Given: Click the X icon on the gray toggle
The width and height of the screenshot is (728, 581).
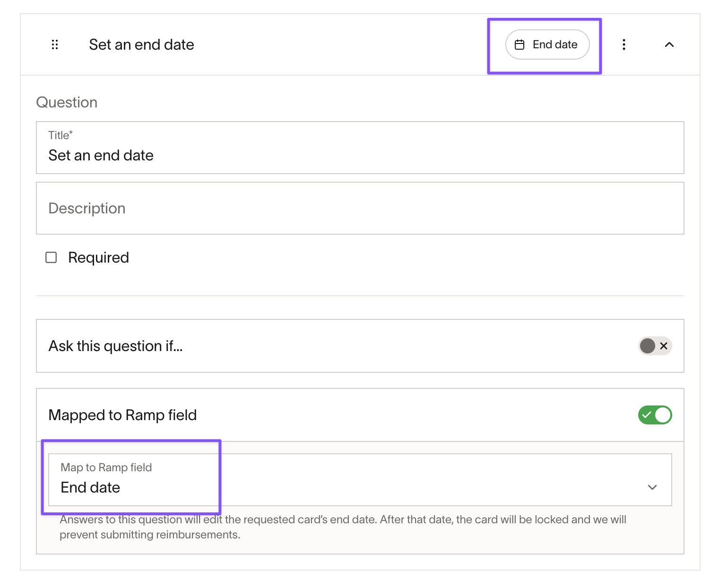Looking at the screenshot, I should [664, 346].
